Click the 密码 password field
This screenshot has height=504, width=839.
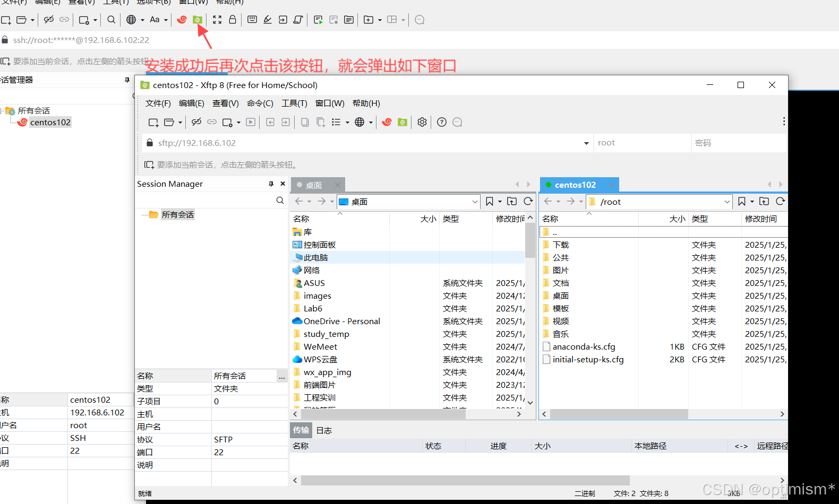[x=739, y=143]
